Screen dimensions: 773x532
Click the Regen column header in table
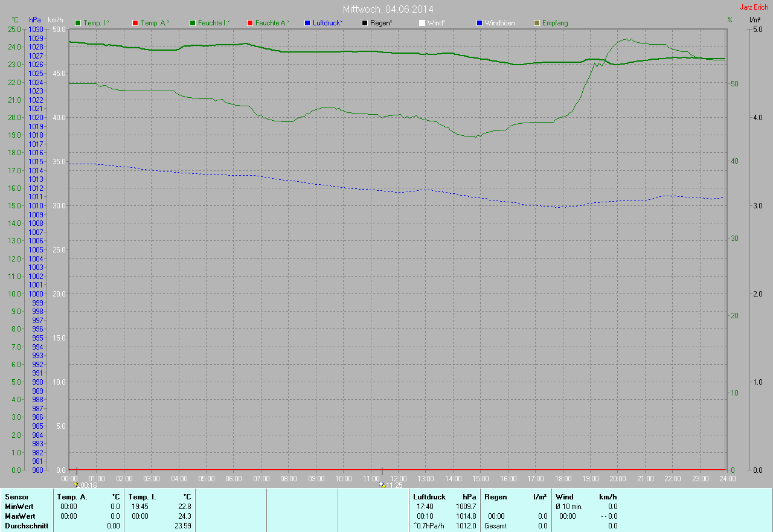pyautogui.click(x=496, y=497)
